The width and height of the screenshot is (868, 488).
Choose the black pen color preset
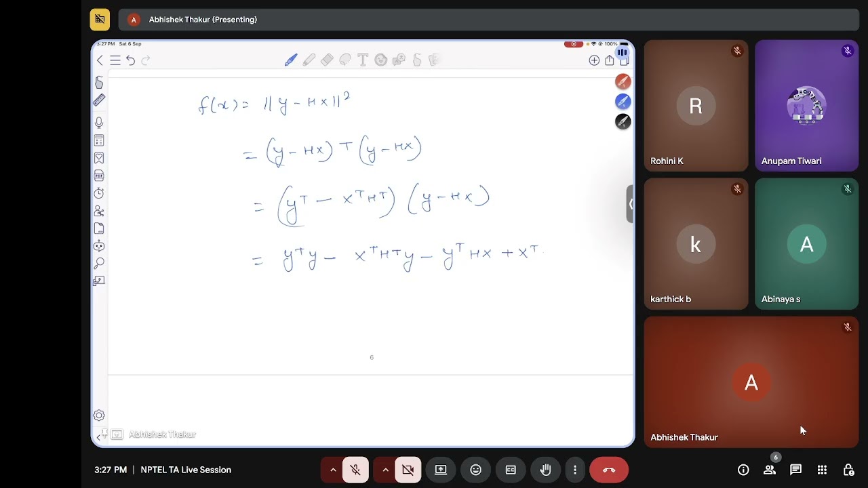[623, 121]
